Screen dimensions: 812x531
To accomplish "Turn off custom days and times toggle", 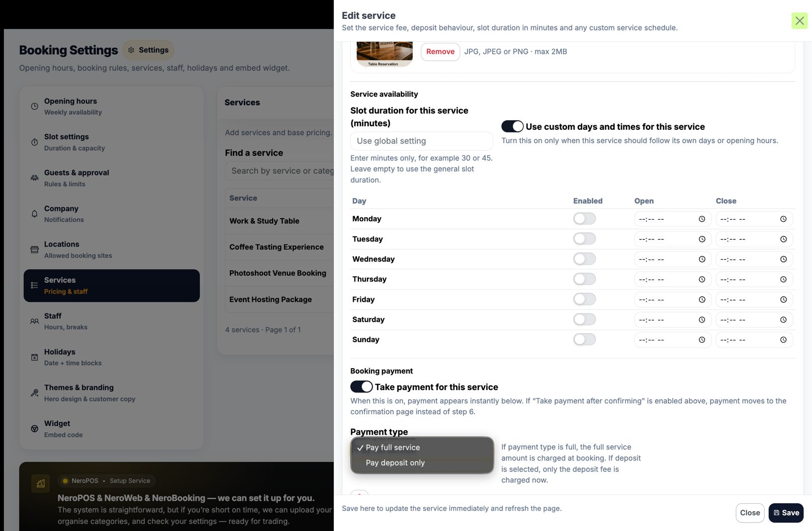I will click(x=512, y=126).
